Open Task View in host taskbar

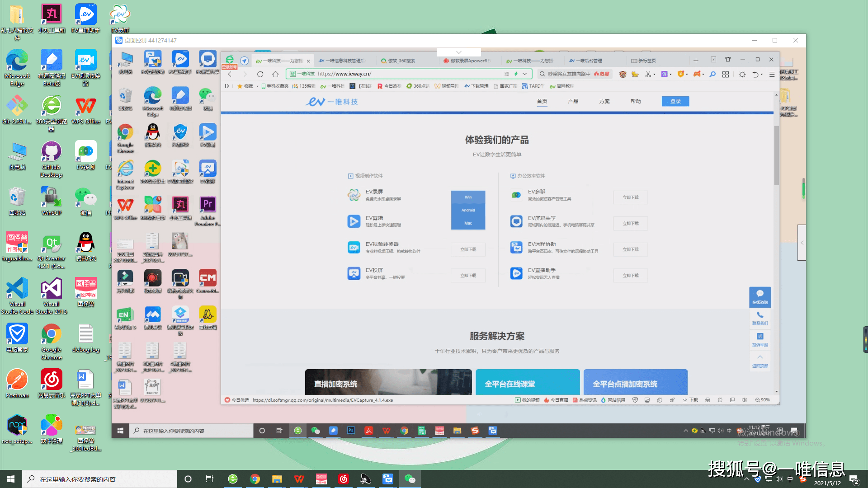click(209, 479)
